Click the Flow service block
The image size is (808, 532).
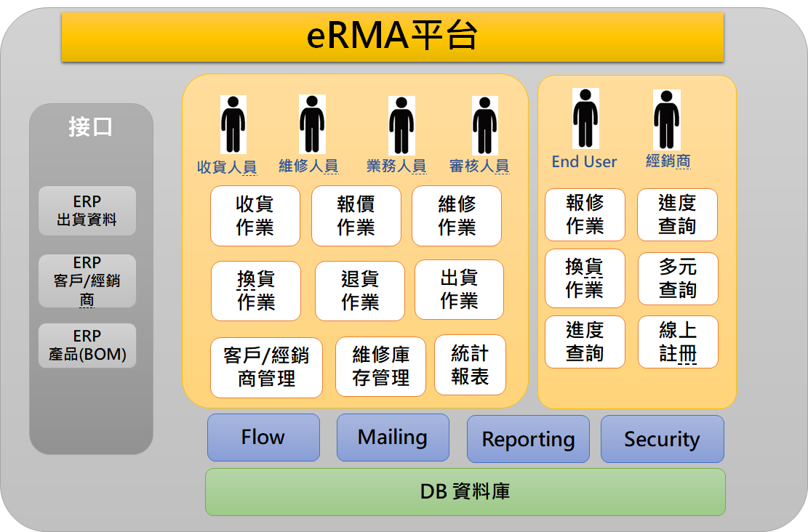(x=263, y=438)
